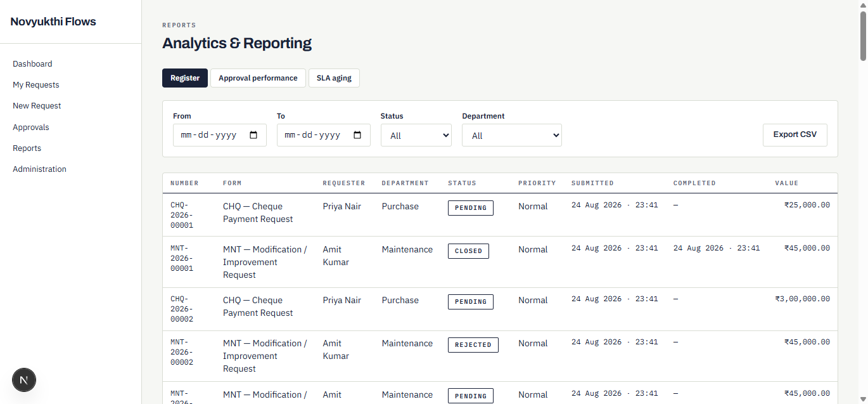Click submitted date in CHQ-2026-00002 row

coord(615,299)
